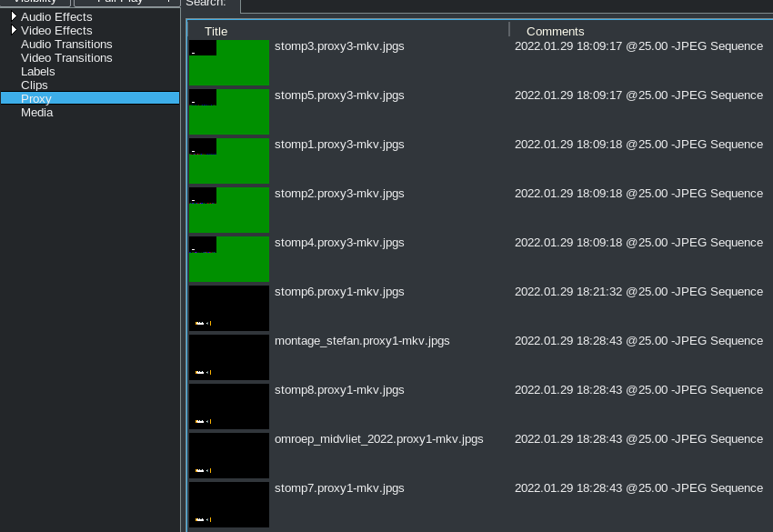Expand the Audio Effects folder arrow
Image resolution: width=773 pixels, height=532 pixels.
click(x=14, y=16)
